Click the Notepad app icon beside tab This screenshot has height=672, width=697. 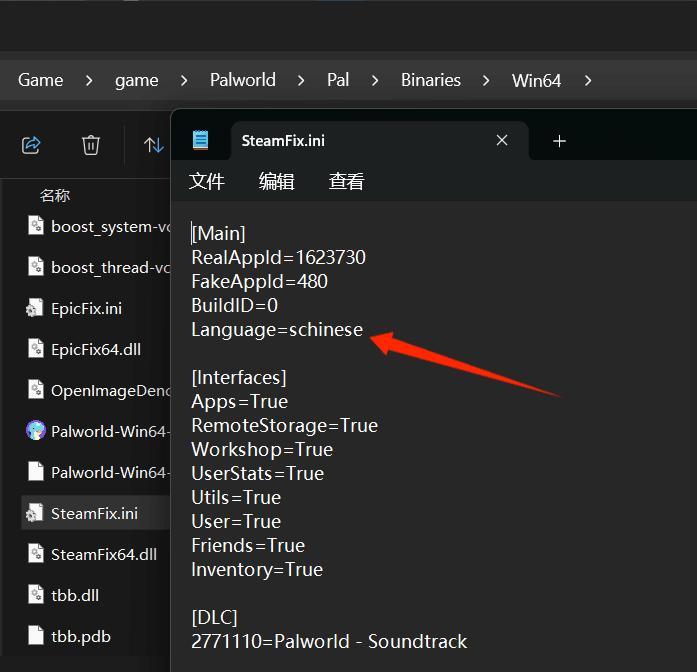tap(200, 140)
